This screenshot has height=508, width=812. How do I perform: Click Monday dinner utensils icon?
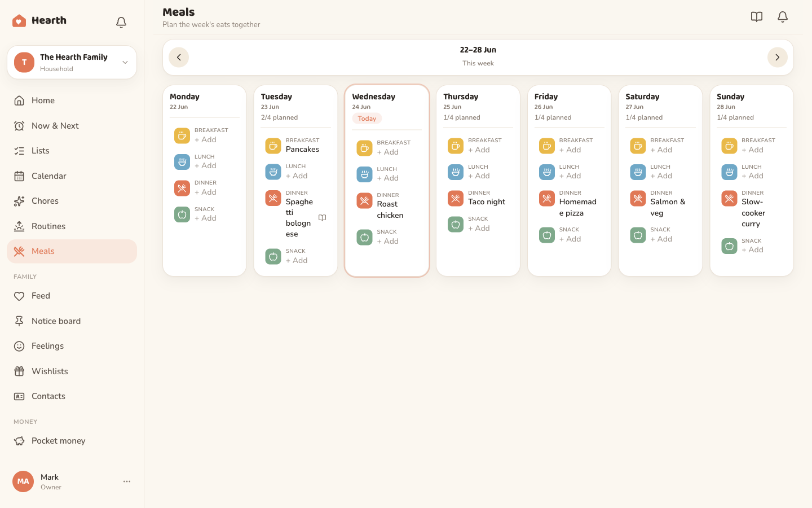[182, 188]
